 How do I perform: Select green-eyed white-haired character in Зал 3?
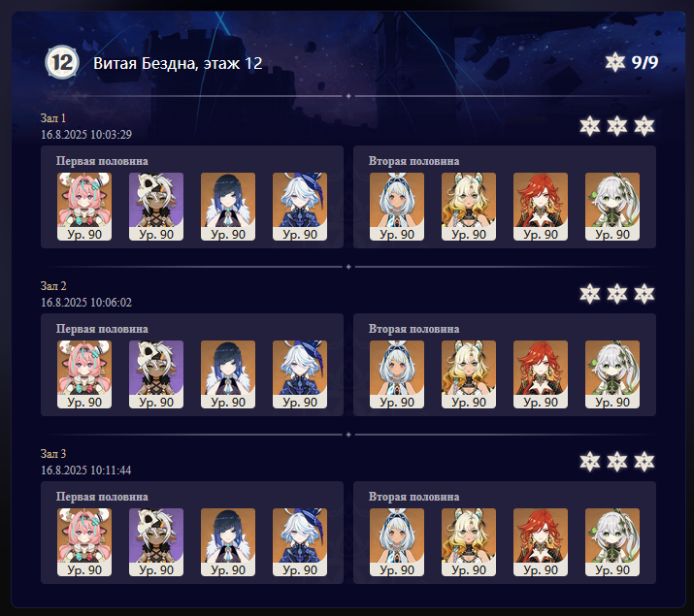[612, 542]
